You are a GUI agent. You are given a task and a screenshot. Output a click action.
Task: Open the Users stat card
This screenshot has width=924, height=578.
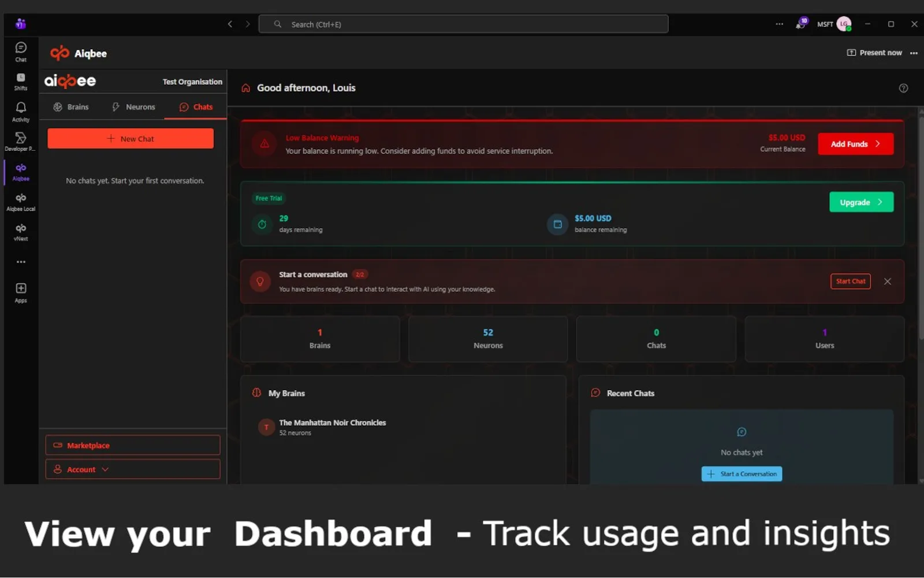(825, 339)
